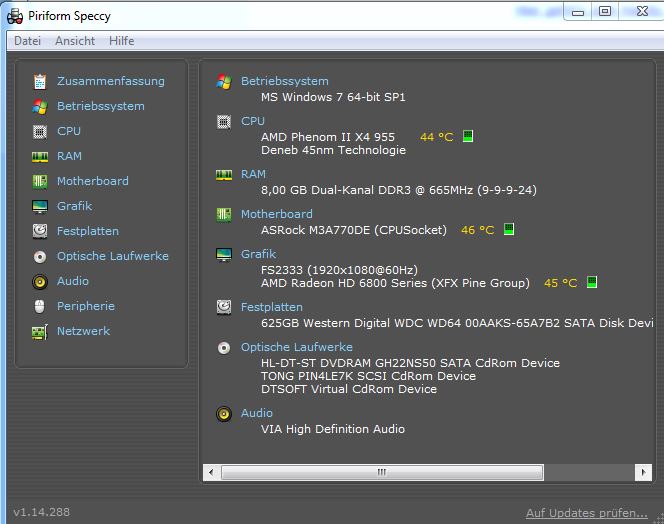The width and height of the screenshot is (664, 524).
Task: Select Audio in the sidebar
Action: click(73, 281)
